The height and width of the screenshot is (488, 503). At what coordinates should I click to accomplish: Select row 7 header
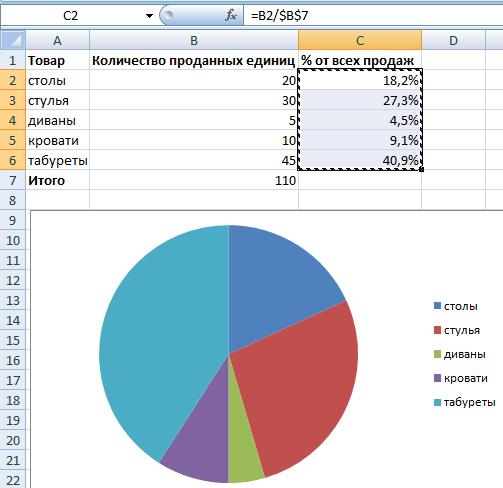pyautogui.click(x=13, y=180)
